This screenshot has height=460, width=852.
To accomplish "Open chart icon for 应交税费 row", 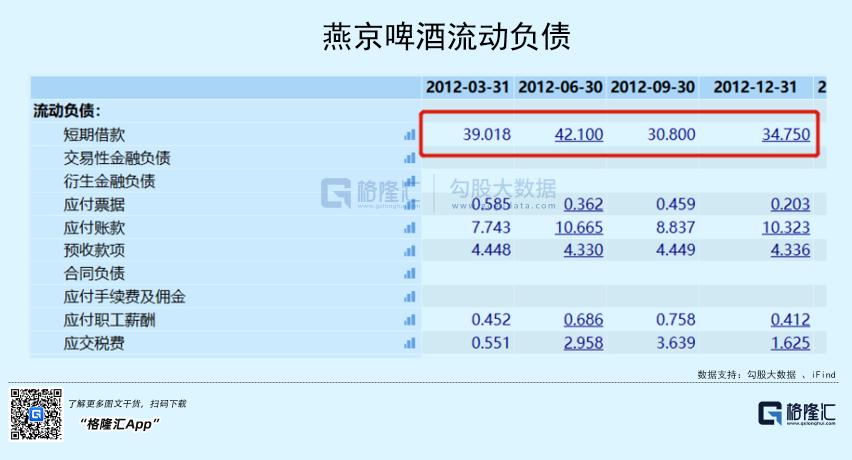I will point(410,343).
